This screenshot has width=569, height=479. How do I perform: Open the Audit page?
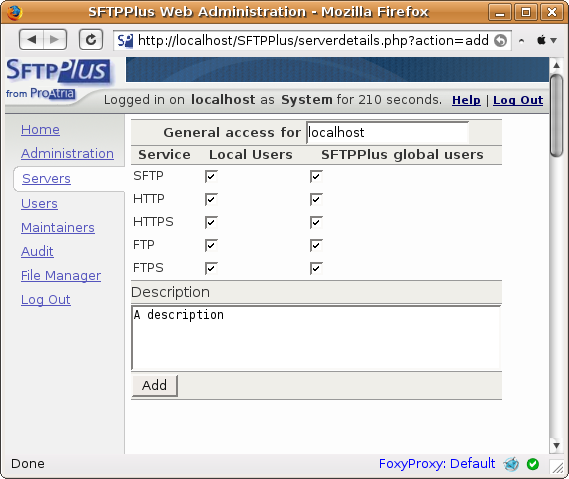[37, 251]
